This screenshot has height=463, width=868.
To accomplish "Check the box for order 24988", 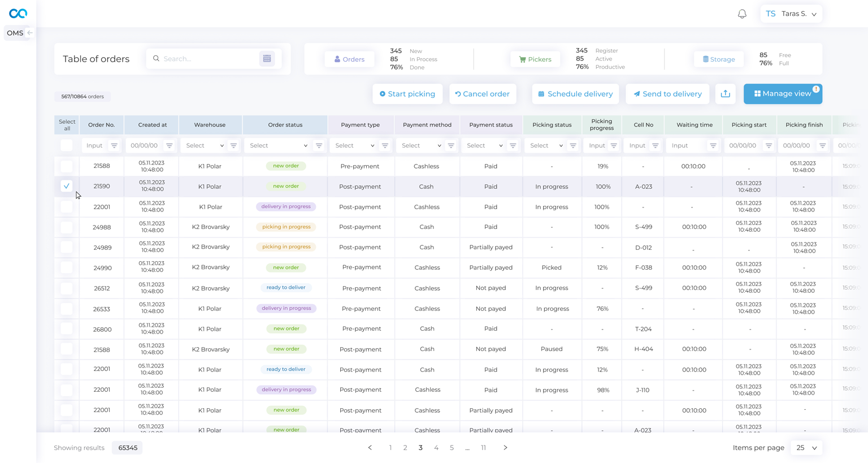I will click(x=67, y=227).
